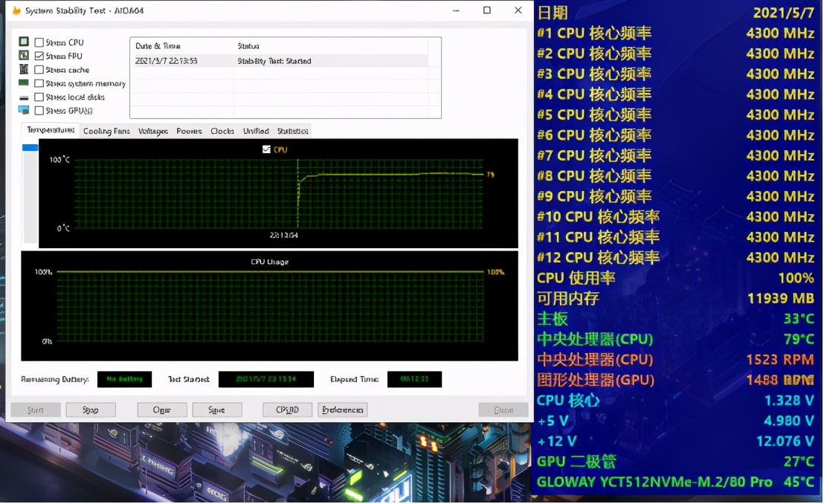Click the monitor icon beside Stress GPU(s)

pos(24,110)
